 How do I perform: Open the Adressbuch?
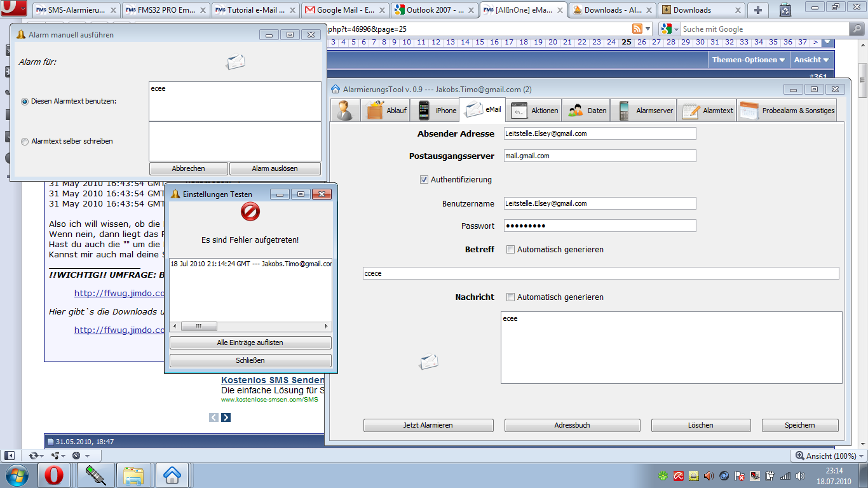[x=572, y=425]
